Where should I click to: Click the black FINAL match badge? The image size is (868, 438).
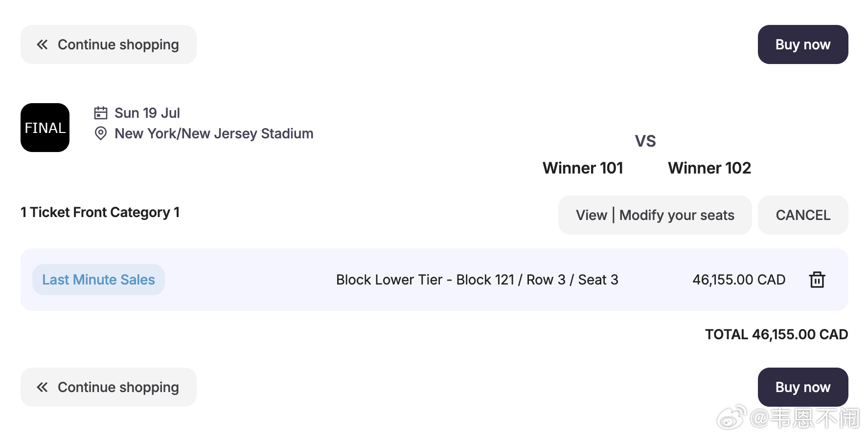pyautogui.click(x=45, y=128)
